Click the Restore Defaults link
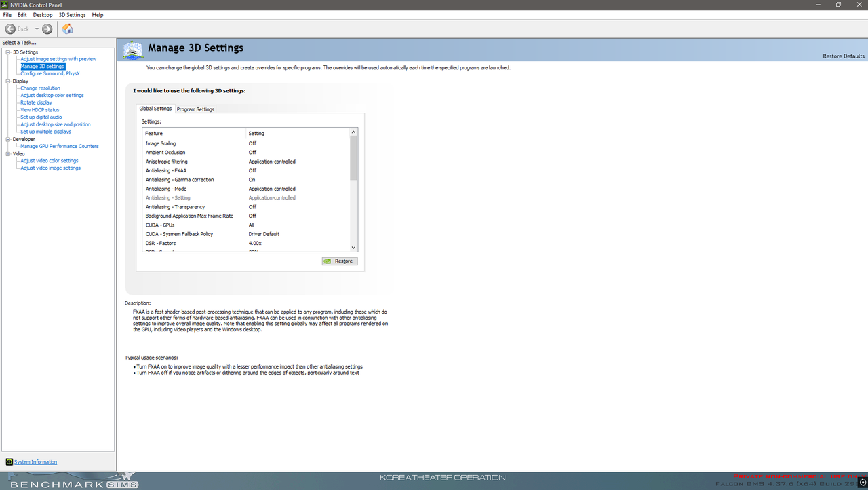868x490 pixels. (843, 55)
